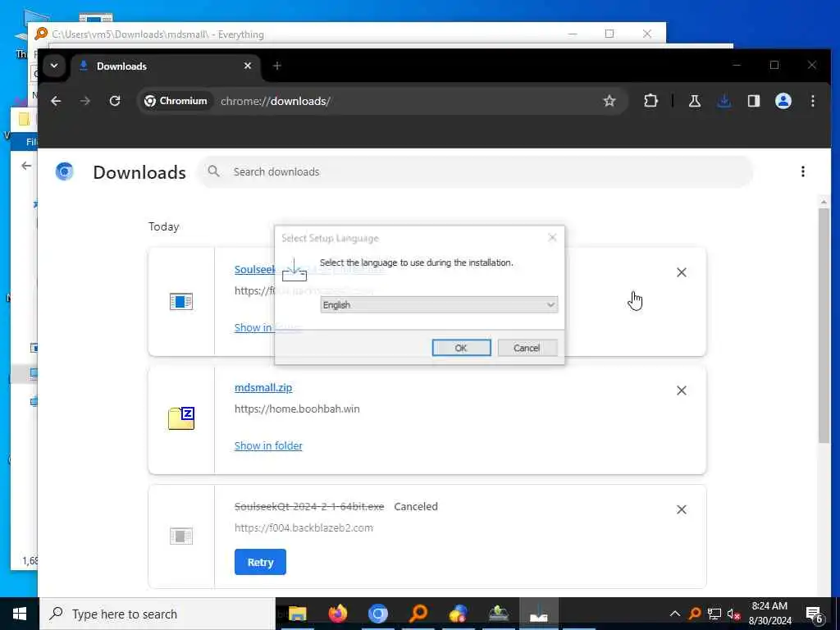Cancel the Select Setup Language dialog
The image size is (840, 630).
coord(527,348)
